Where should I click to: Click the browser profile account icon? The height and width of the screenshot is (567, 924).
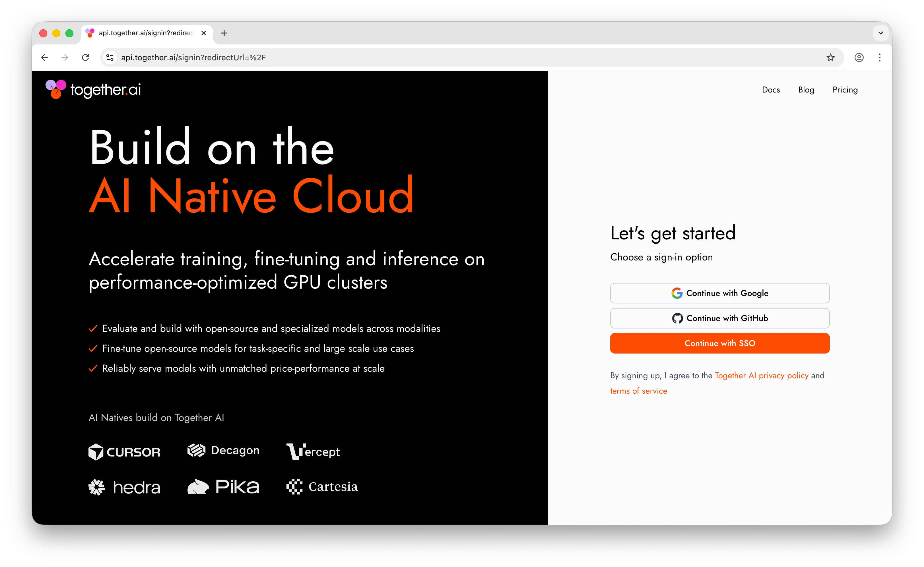point(859,57)
